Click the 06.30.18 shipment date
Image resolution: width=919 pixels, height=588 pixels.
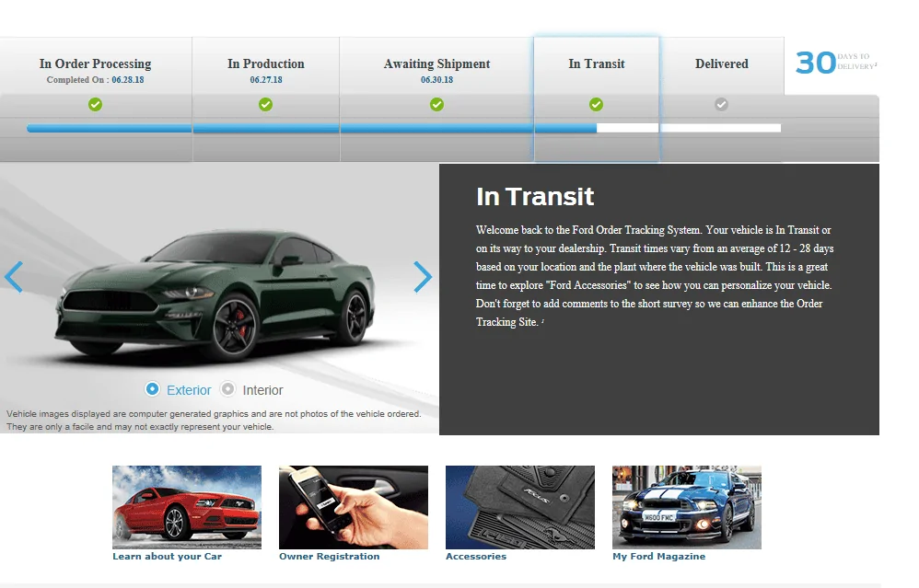pyautogui.click(x=436, y=80)
